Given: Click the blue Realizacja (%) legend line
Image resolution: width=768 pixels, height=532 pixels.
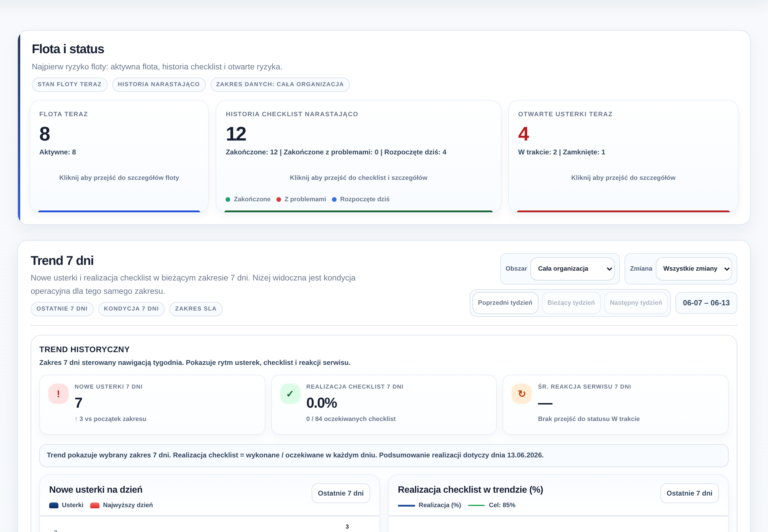Looking at the screenshot, I should 406,505.
